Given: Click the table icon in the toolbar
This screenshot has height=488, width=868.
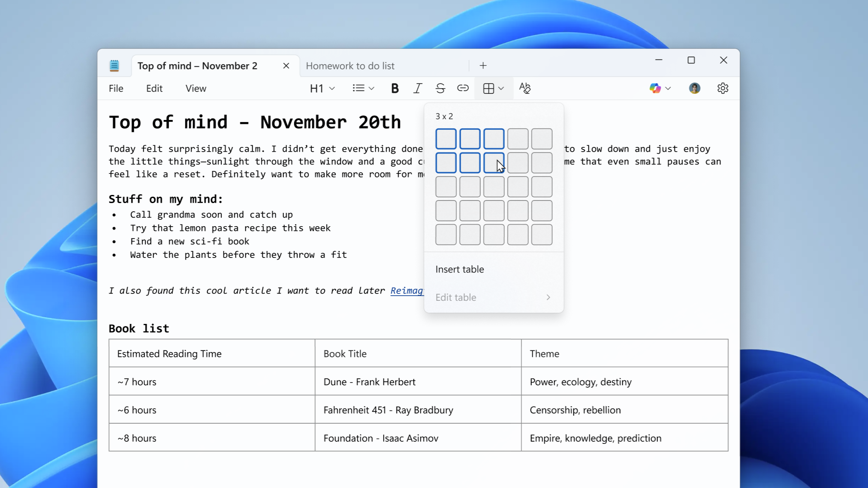Looking at the screenshot, I should [489, 88].
